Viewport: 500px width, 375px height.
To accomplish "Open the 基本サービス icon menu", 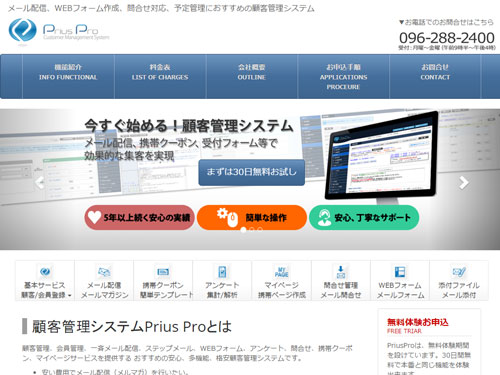I will (45, 272).
